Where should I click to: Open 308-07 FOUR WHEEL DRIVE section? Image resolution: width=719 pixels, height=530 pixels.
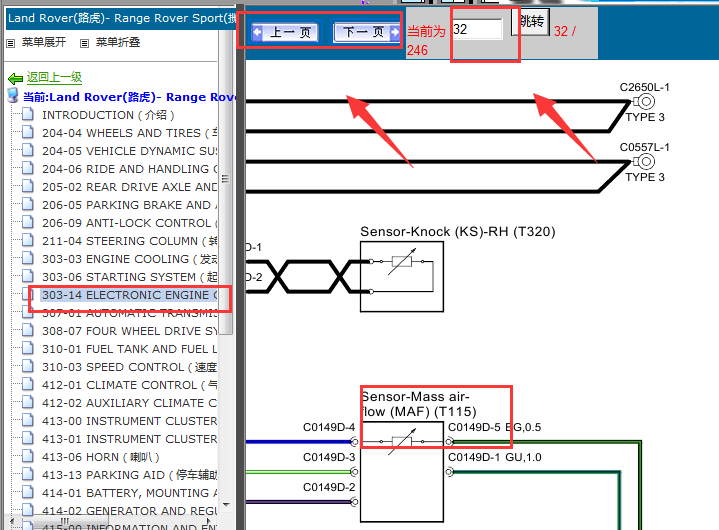click(130, 331)
